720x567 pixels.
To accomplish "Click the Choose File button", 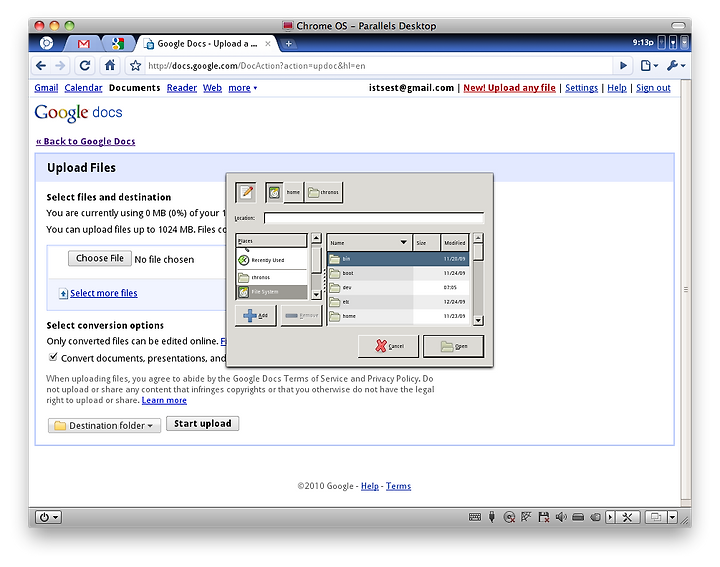I will [x=100, y=258].
